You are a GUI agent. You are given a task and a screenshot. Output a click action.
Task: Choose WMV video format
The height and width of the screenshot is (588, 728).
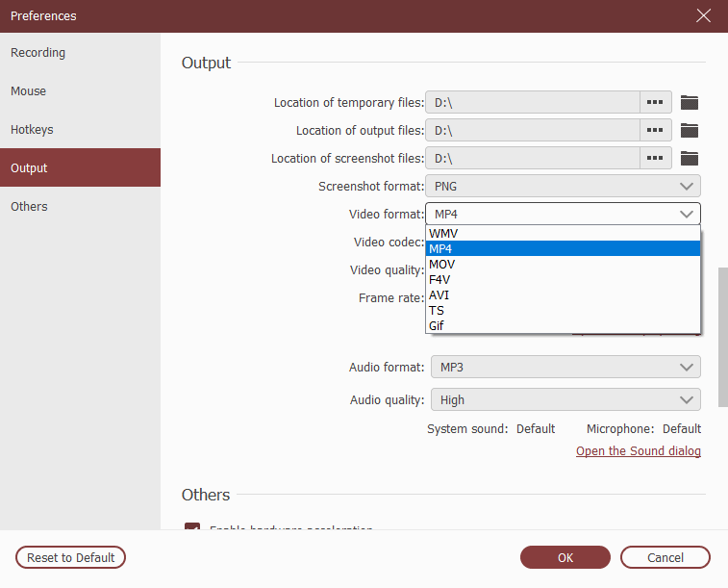point(563,233)
